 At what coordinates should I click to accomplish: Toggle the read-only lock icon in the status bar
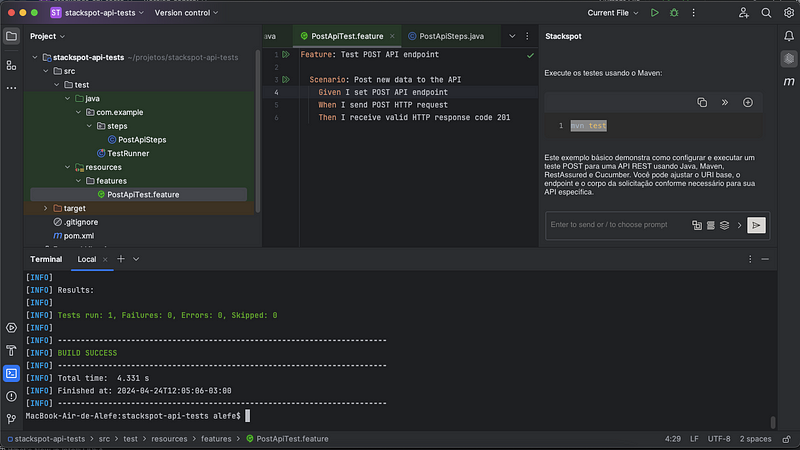(x=786, y=439)
